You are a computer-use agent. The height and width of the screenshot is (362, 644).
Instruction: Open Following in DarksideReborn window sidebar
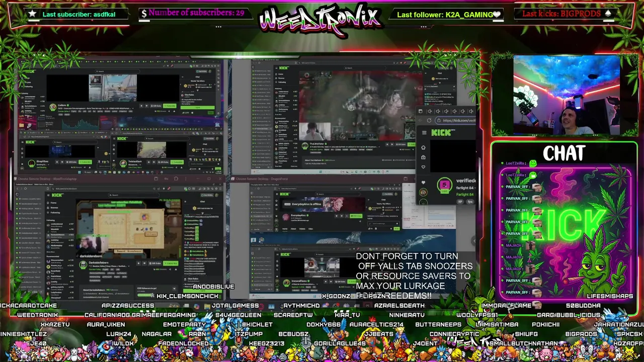coord(53,212)
